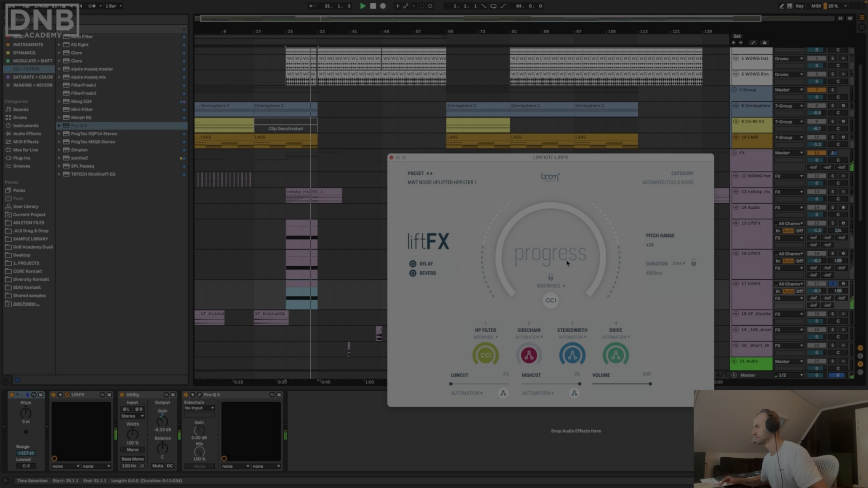The width and height of the screenshot is (868, 488).
Task: Toggle the LiftFX Delay power button
Action: (x=413, y=264)
